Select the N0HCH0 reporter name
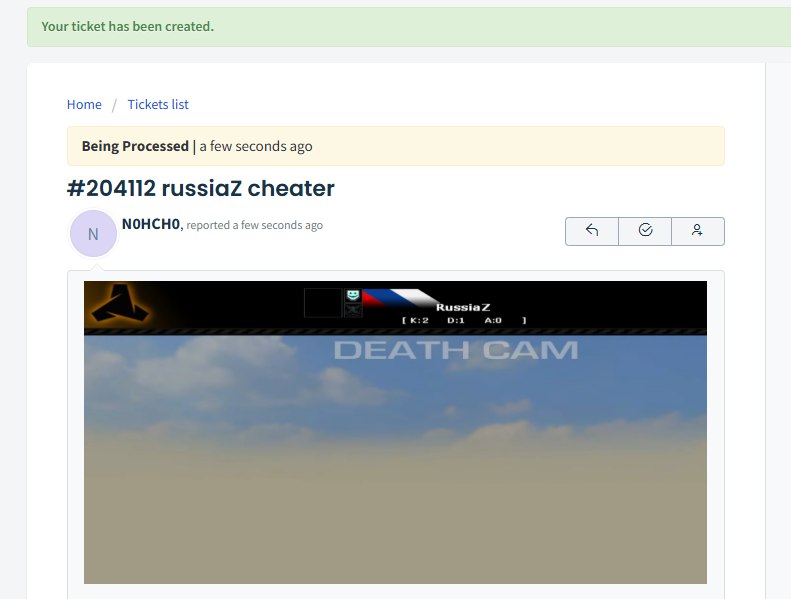The width and height of the screenshot is (791, 599). click(151, 224)
